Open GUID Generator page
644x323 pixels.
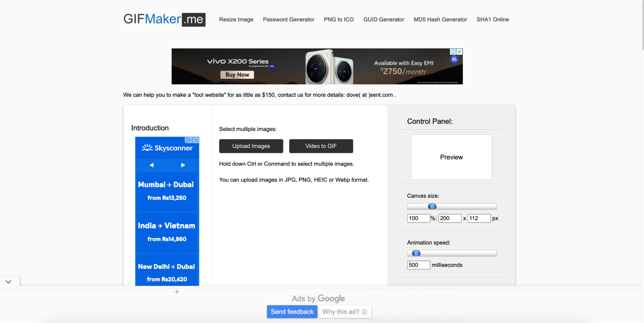[x=384, y=20]
